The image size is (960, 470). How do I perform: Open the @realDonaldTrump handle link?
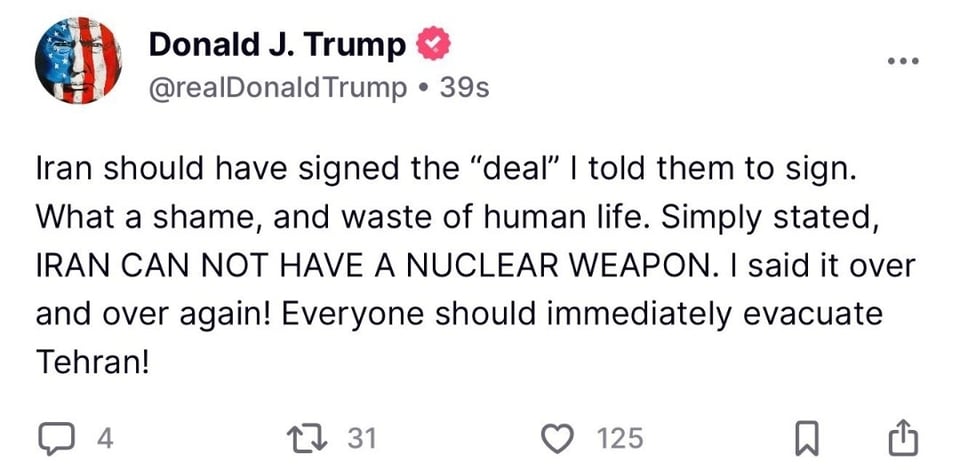point(278,88)
